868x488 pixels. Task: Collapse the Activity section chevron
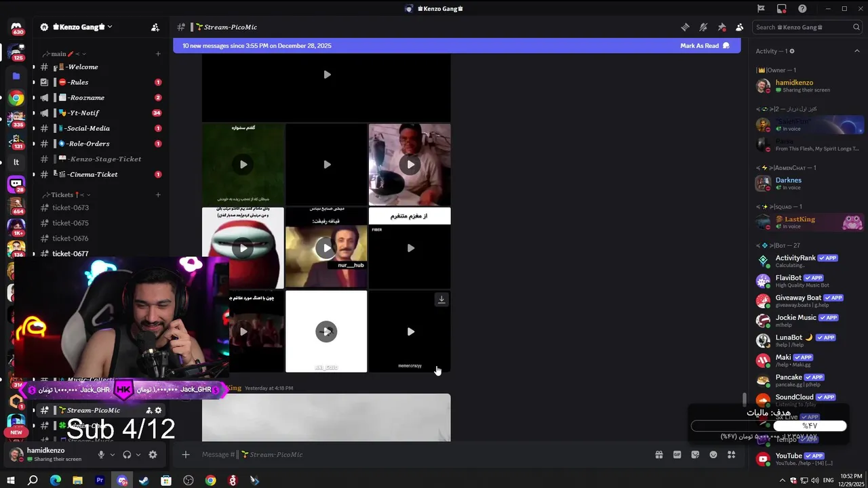tap(856, 52)
